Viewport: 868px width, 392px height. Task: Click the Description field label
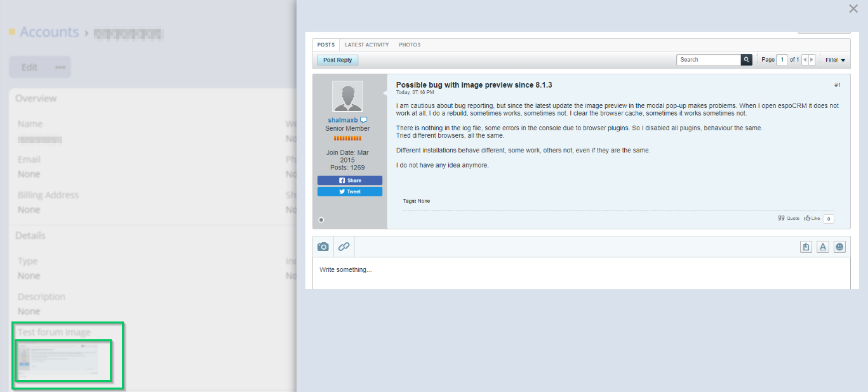coord(41,297)
